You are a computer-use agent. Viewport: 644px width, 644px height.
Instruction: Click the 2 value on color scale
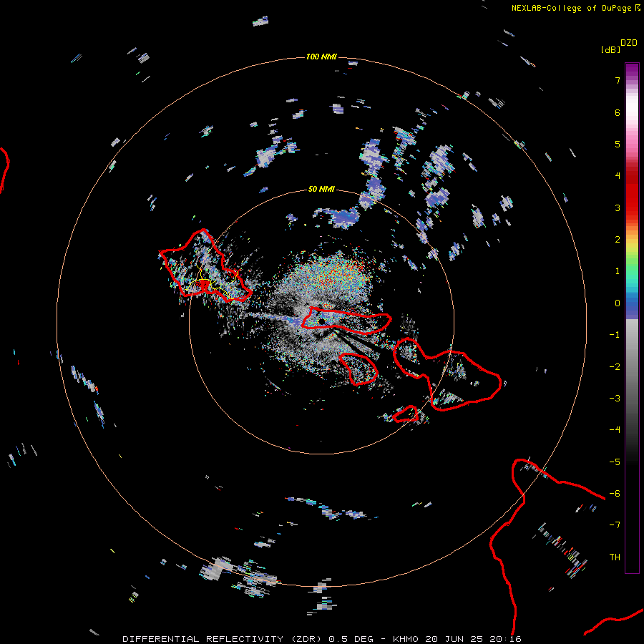click(x=618, y=240)
